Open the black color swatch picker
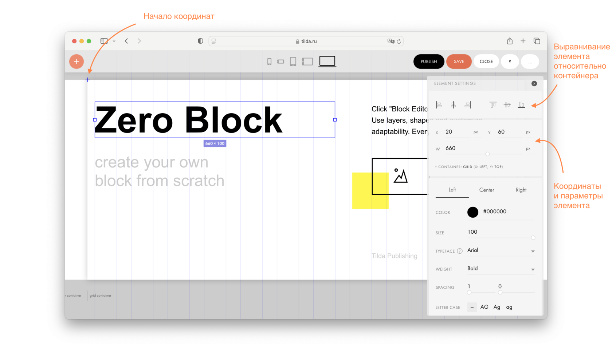 click(472, 212)
